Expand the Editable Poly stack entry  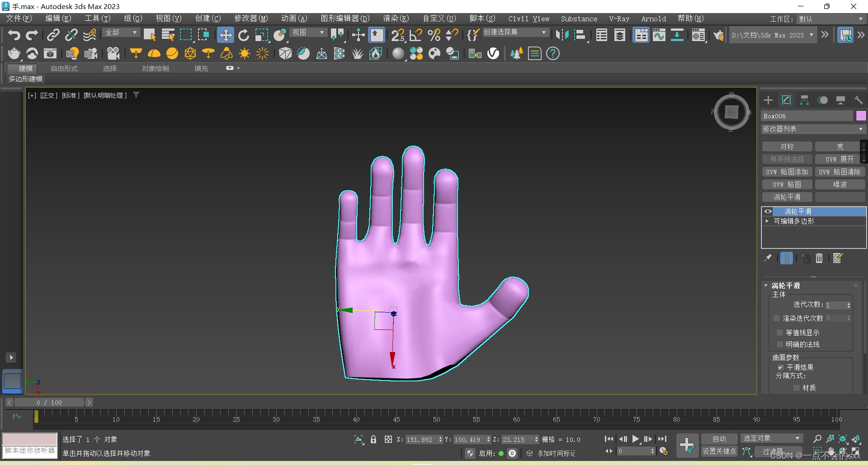pyautogui.click(x=767, y=221)
